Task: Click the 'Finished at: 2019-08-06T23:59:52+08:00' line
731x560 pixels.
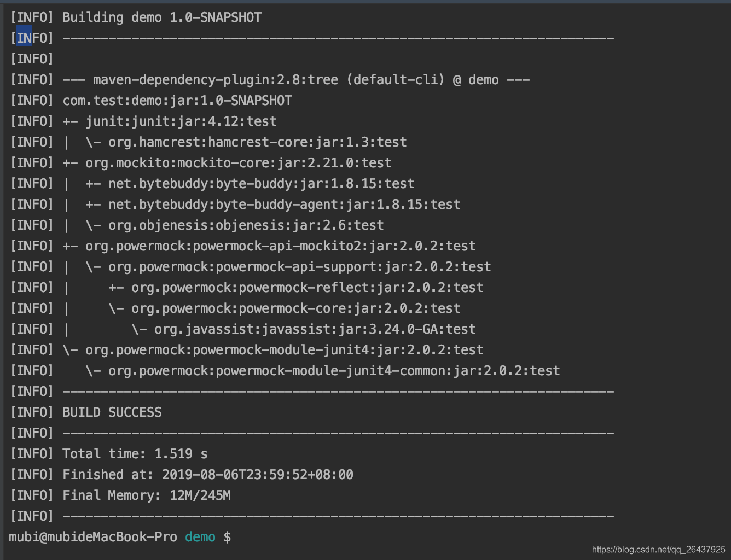Action: pyautogui.click(x=208, y=475)
